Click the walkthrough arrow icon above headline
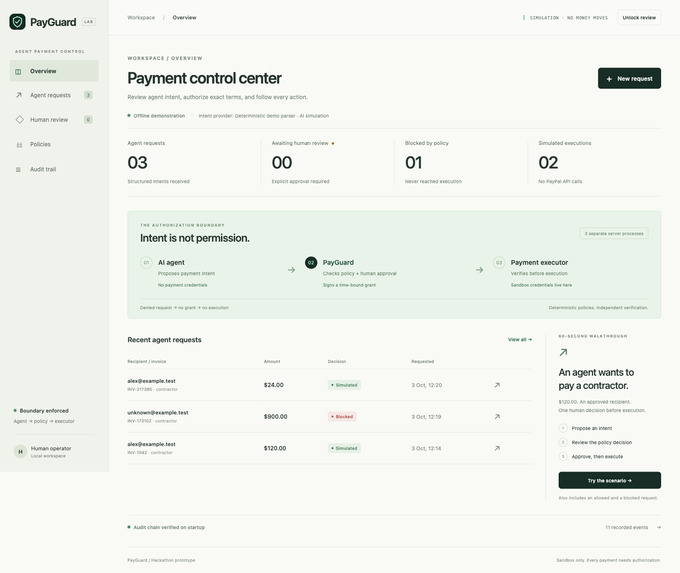 [563, 352]
